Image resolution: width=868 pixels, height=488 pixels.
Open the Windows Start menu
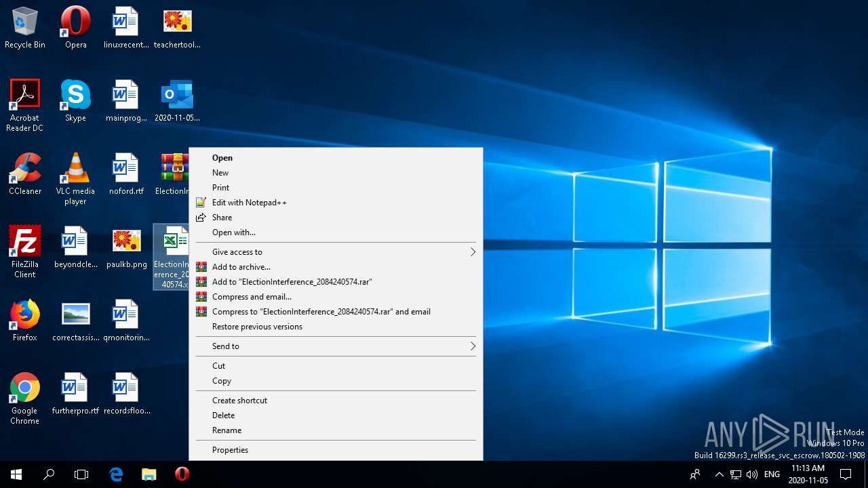pos(16,474)
